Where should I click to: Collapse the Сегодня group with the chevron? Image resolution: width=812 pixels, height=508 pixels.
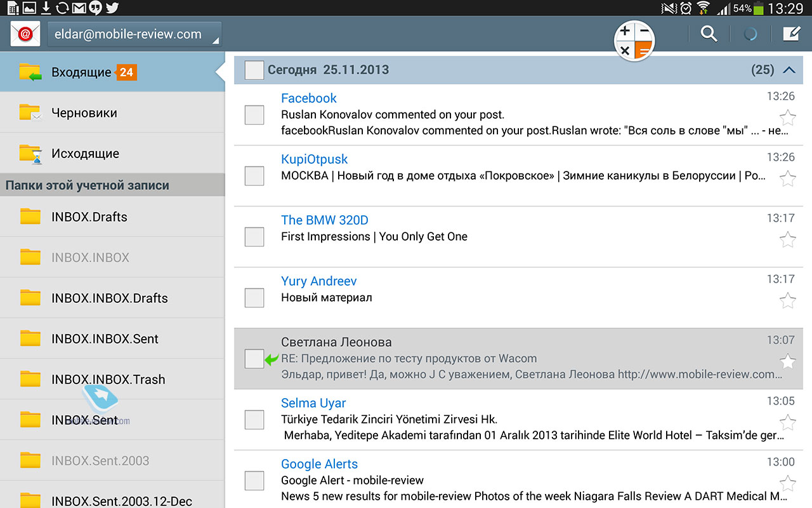pos(789,70)
